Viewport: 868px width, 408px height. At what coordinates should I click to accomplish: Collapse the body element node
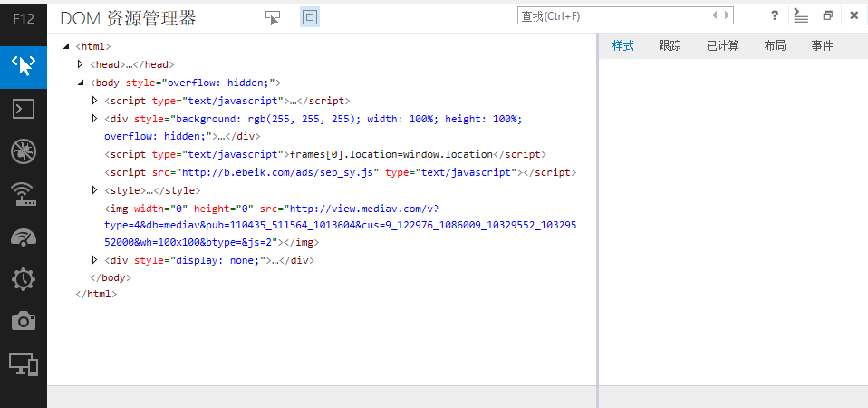[x=81, y=83]
